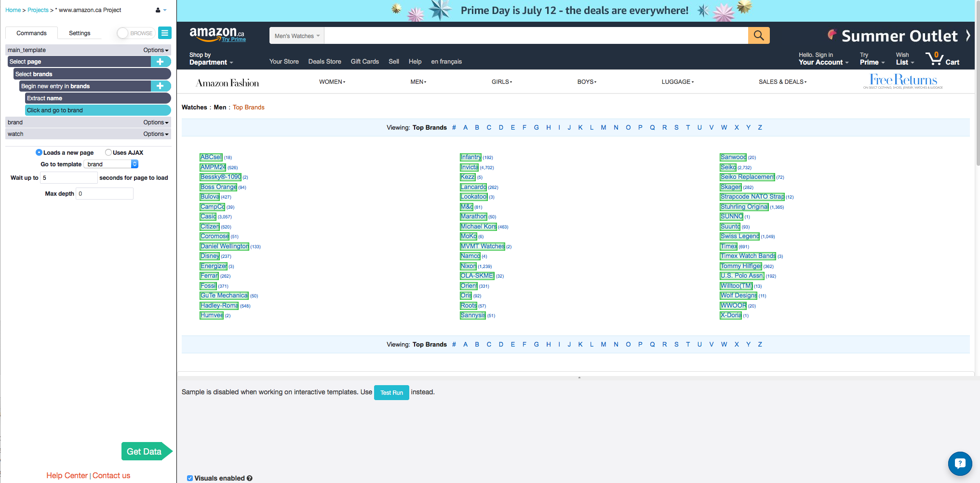Open the Sell nav item
Image resolution: width=980 pixels, height=483 pixels.
tap(393, 62)
